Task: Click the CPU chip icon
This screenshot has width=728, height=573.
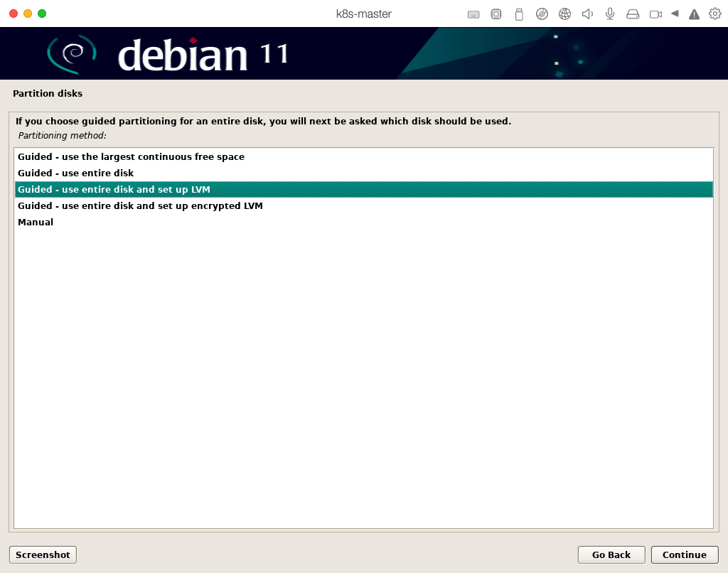Action: [496, 14]
